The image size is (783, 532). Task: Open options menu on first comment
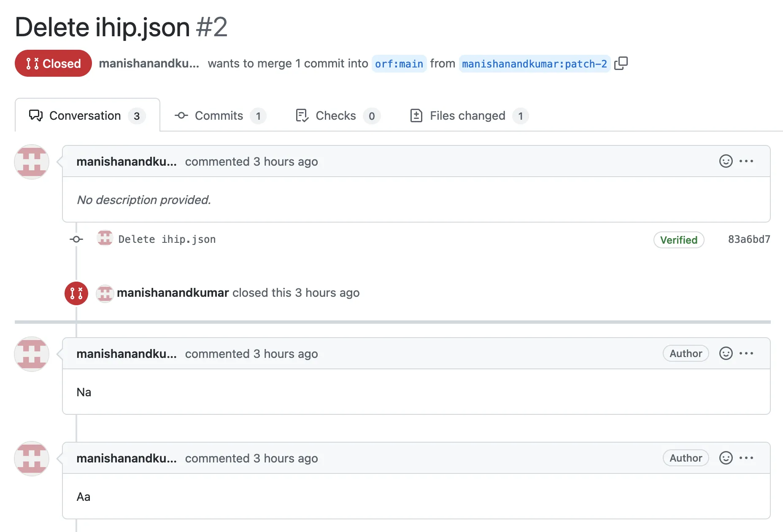[746, 161]
